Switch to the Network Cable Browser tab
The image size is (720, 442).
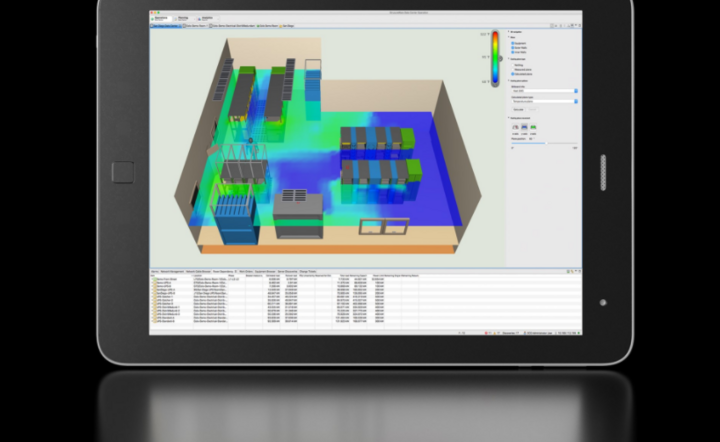tap(198, 272)
